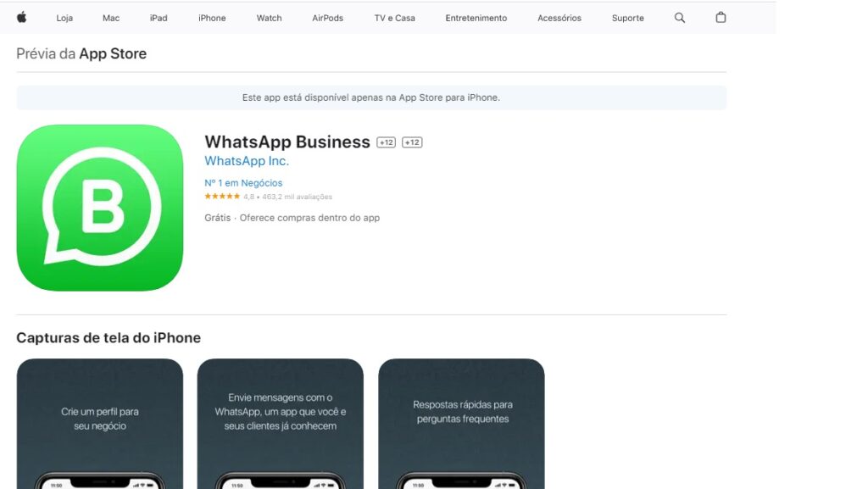Open the Entretenimento menu item
This screenshot has height=489, width=868.
(x=476, y=18)
